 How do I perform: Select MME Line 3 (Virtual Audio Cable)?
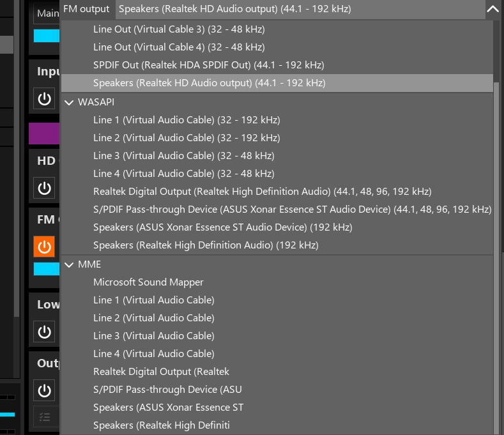click(277, 336)
